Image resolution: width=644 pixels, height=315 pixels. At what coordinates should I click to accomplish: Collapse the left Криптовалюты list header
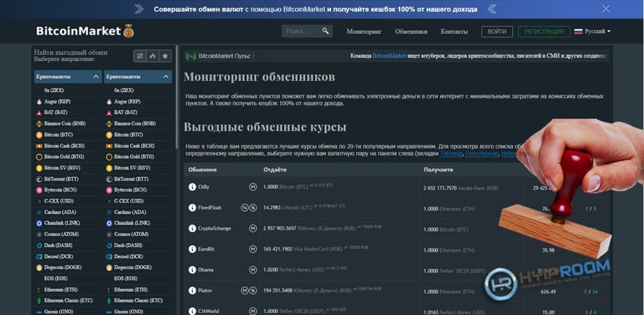68,77
